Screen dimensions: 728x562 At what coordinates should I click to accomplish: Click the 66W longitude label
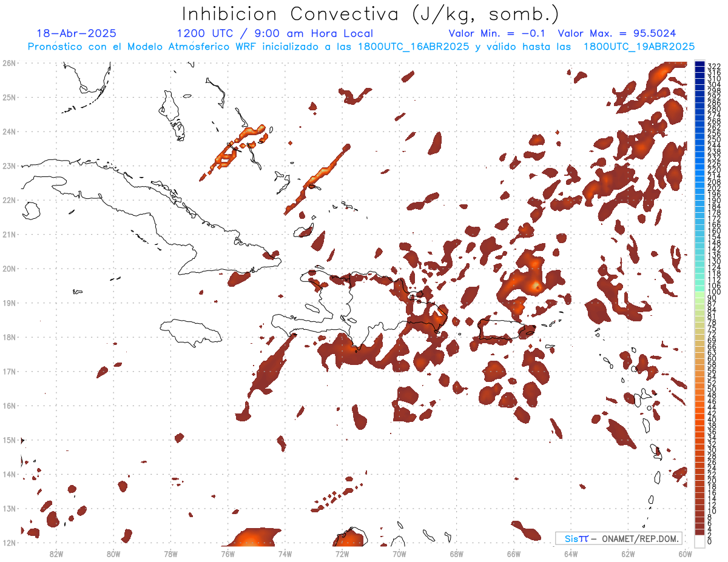(x=514, y=553)
